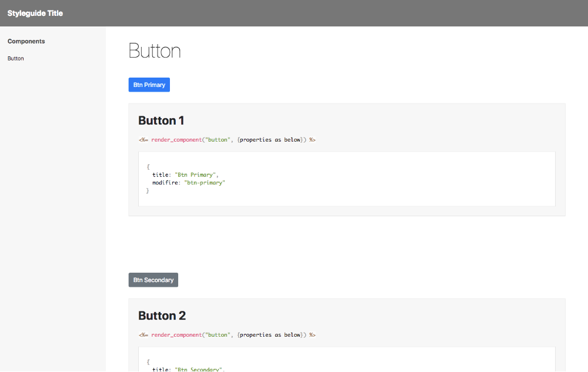Click opening brace in Button 1 code block
588x372 pixels.
point(148,167)
